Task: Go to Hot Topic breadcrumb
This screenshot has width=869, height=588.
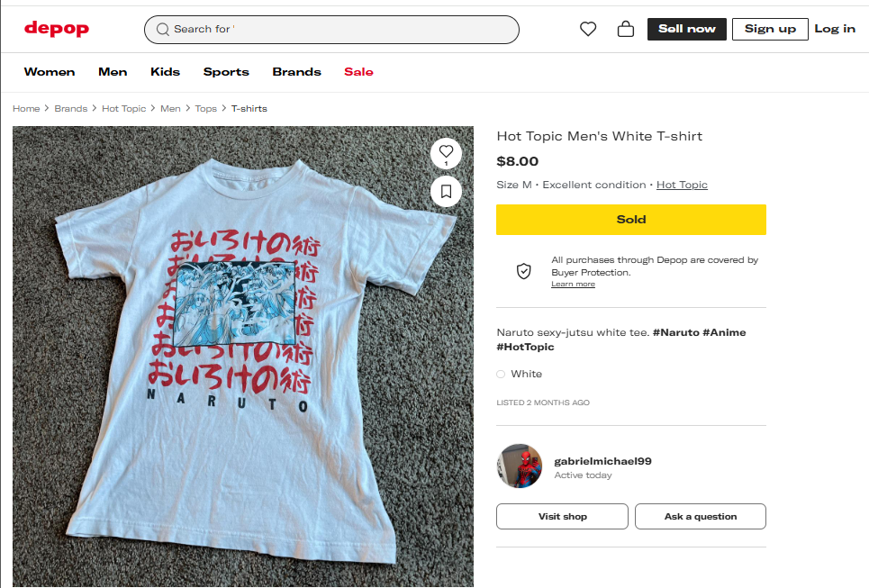Action: point(123,109)
